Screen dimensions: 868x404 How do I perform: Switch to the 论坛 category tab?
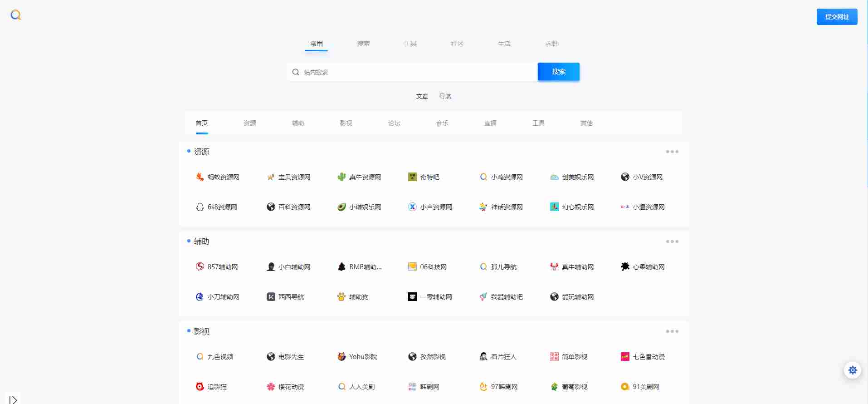[x=394, y=123]
